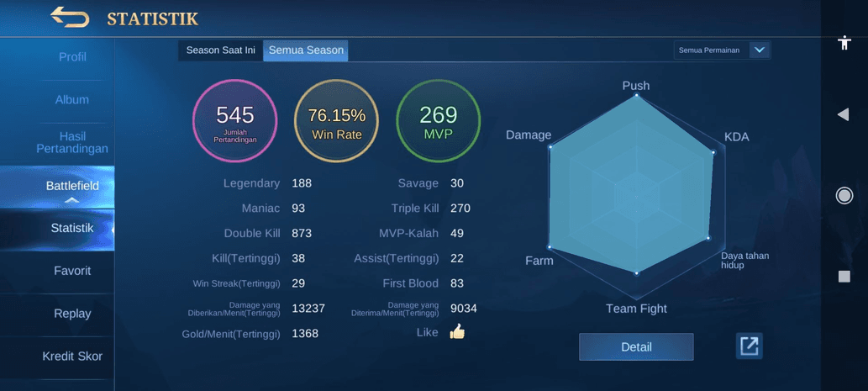The width and height of the screenshot is (868, 391).
Task: Expand the Semua Permainan game filter
Action: [x=710, y=50]
